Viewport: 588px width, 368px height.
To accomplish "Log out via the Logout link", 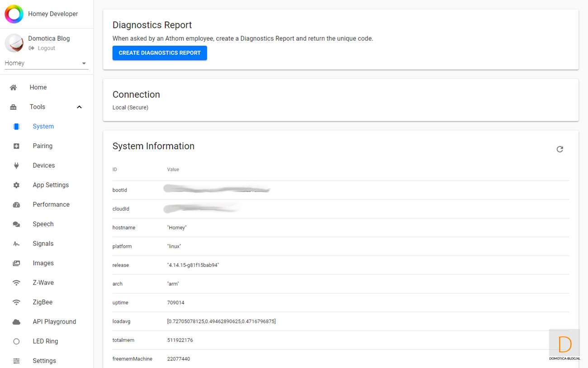I will (46, 48).
